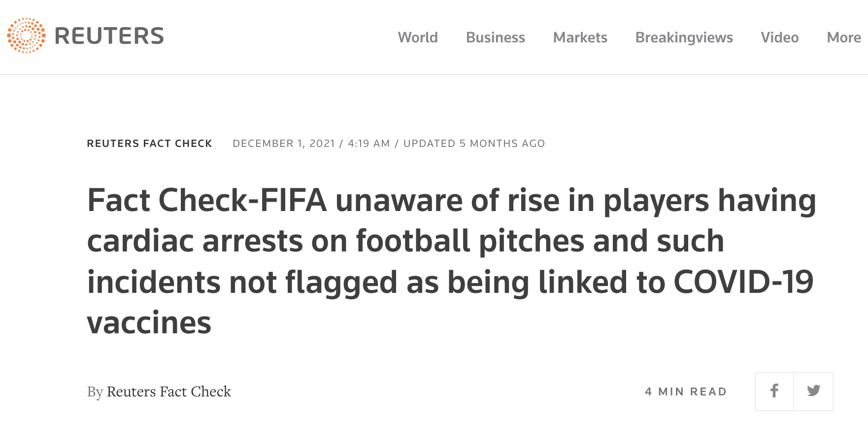Click the word By in the byline
This screenshot has width=868, height=426.
[95, 391]
